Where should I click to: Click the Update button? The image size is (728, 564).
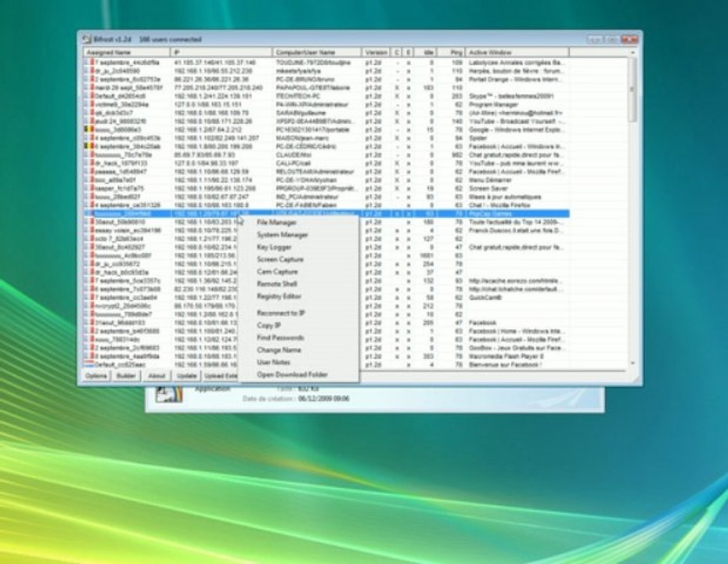point(186,376)
